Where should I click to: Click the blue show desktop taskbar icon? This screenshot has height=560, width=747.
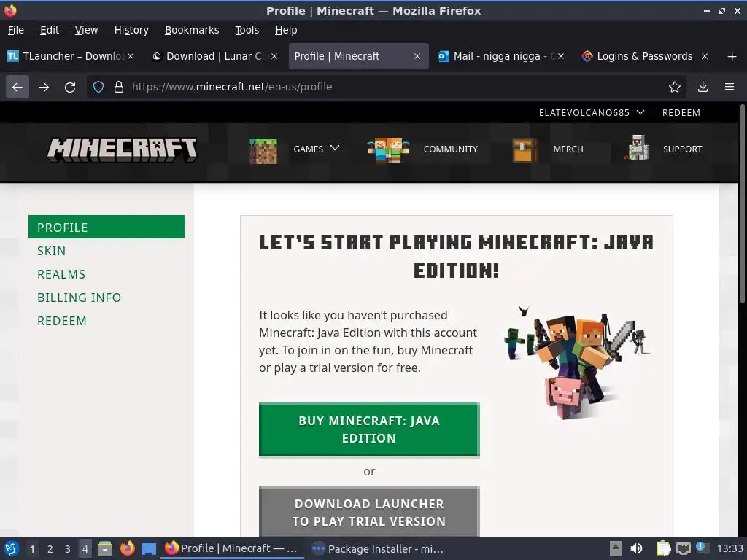149,549
